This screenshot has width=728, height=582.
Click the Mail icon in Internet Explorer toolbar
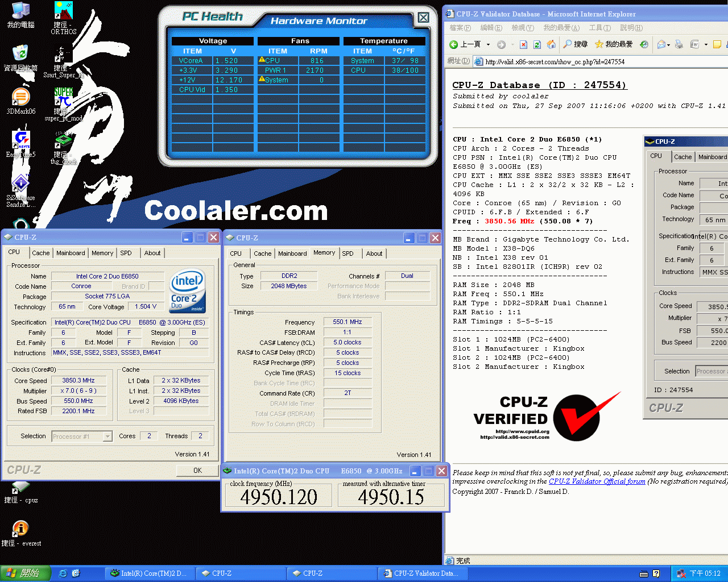point(661,44)
